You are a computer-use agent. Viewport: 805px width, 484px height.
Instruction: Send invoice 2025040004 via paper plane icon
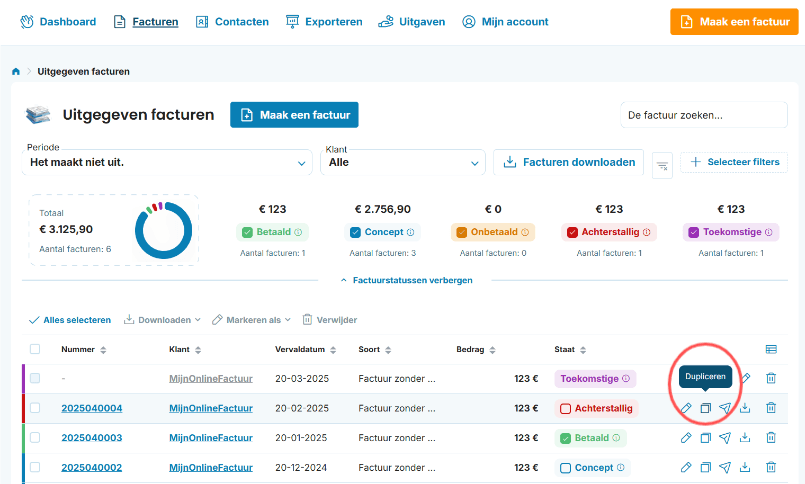[725, 408]
